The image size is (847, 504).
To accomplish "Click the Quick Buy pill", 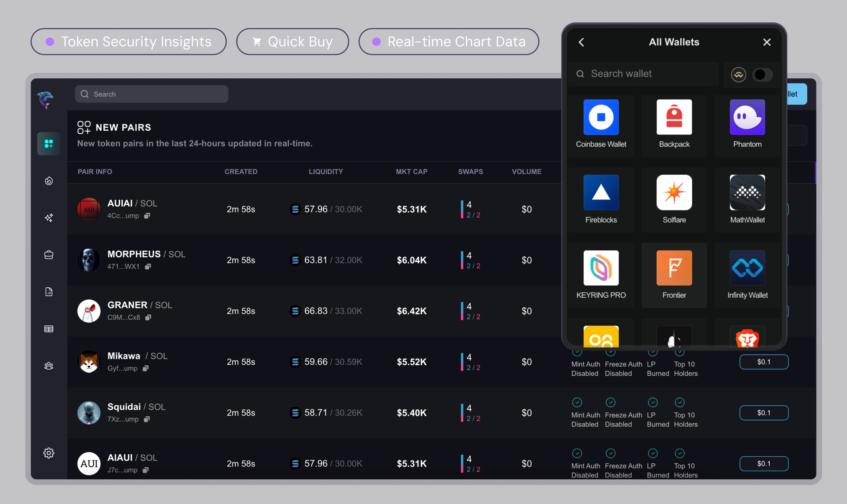I will 292,41.
